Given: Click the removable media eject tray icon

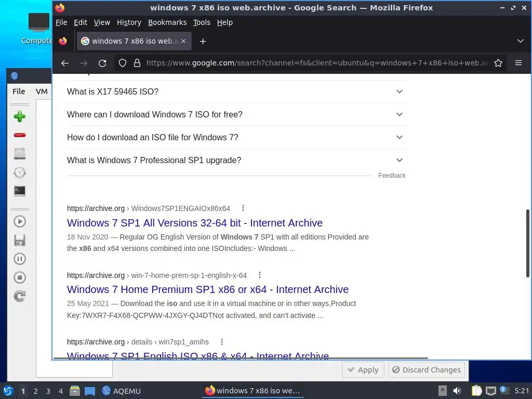Looking at the screenshot, I should 443,391.
